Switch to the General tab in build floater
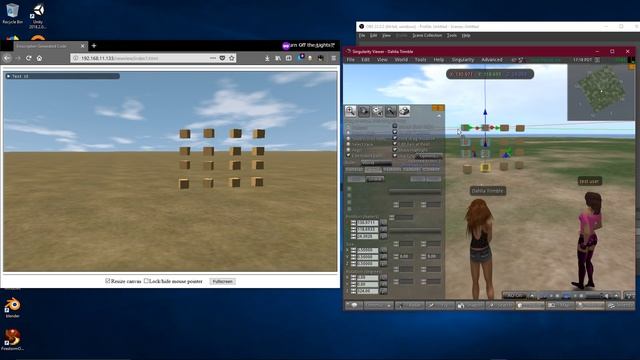 pos(354,169)
